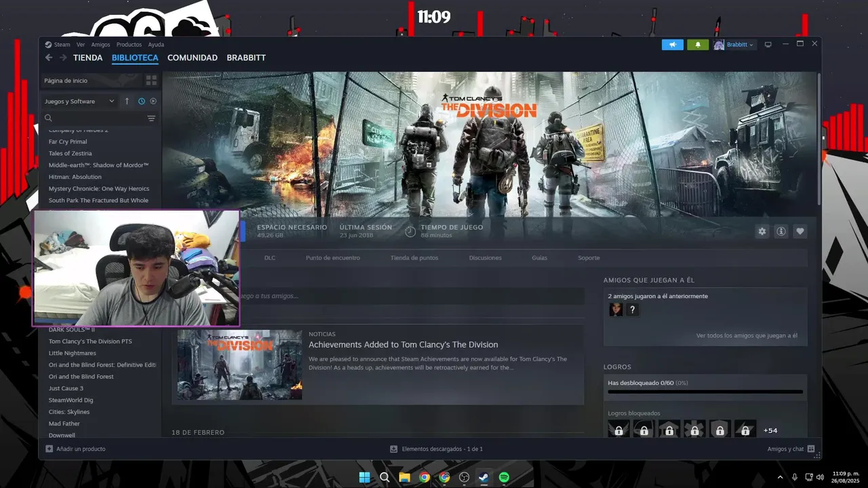
Task: Open the Windows Start button
Action: (x=364, y=477)
